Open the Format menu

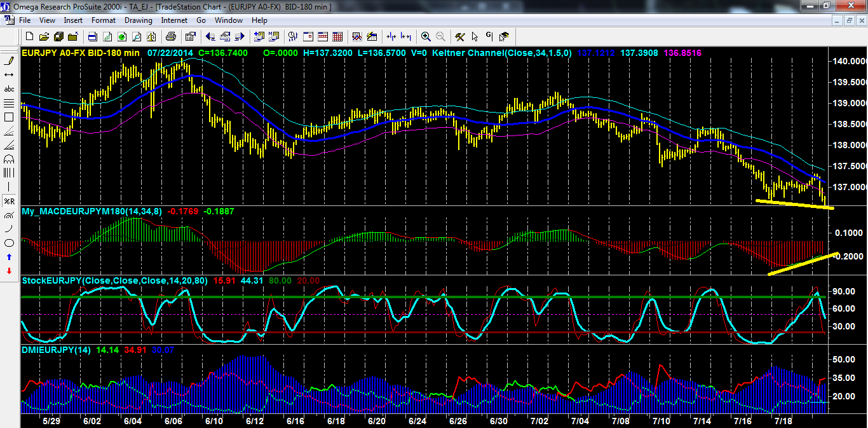[103, 20]
